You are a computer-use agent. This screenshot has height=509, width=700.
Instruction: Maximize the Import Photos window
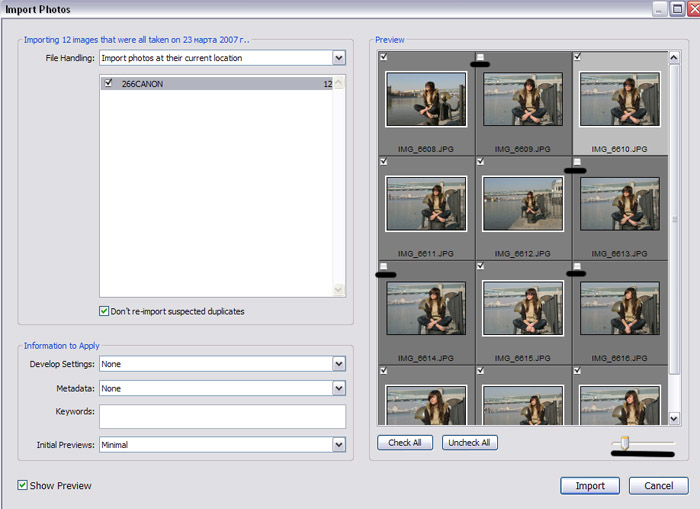pos(677,8)
